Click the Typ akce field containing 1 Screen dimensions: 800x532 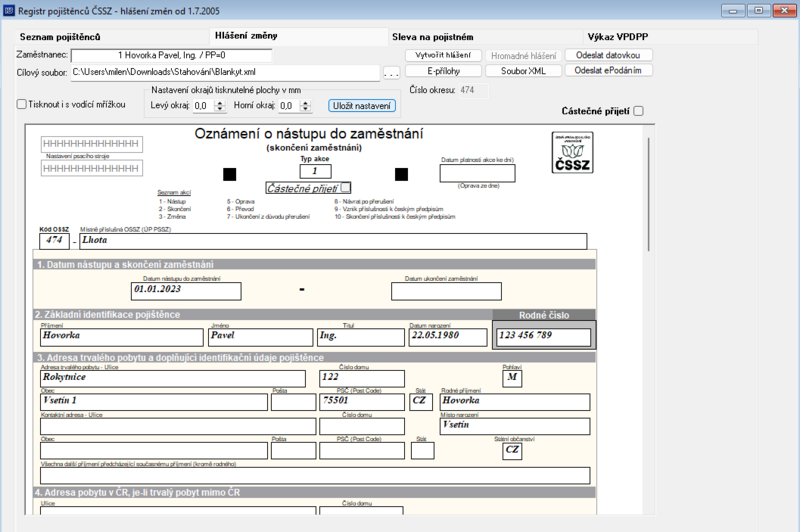click(315, 171)
